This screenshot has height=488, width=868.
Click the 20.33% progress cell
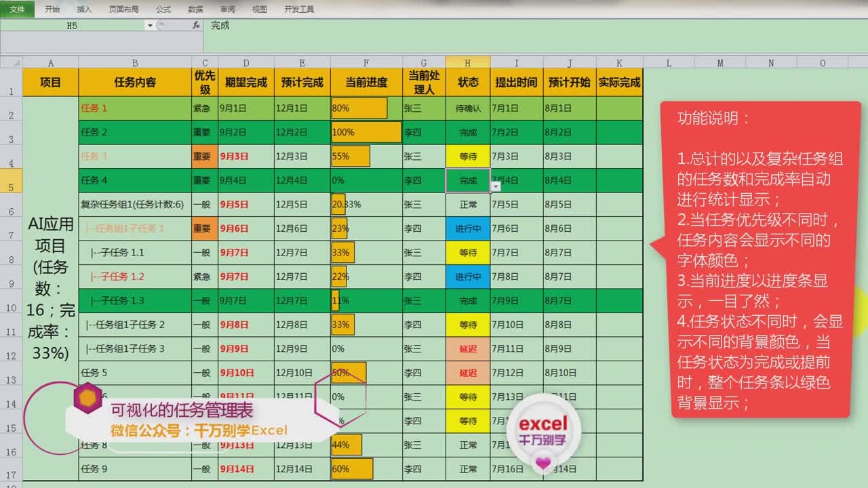[x=366, y=205]
